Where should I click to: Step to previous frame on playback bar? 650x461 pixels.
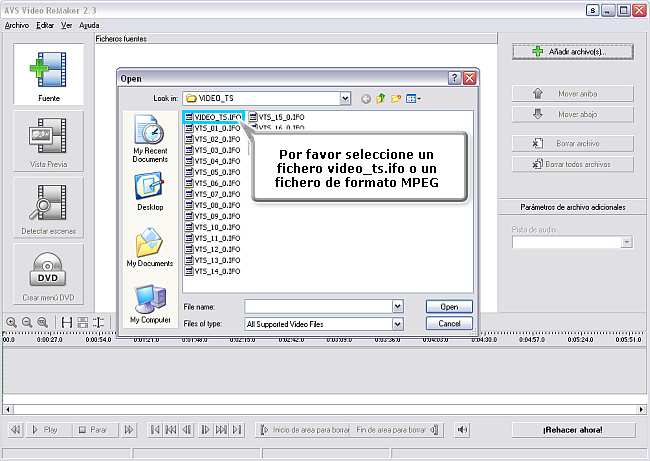tap(187, 430)
